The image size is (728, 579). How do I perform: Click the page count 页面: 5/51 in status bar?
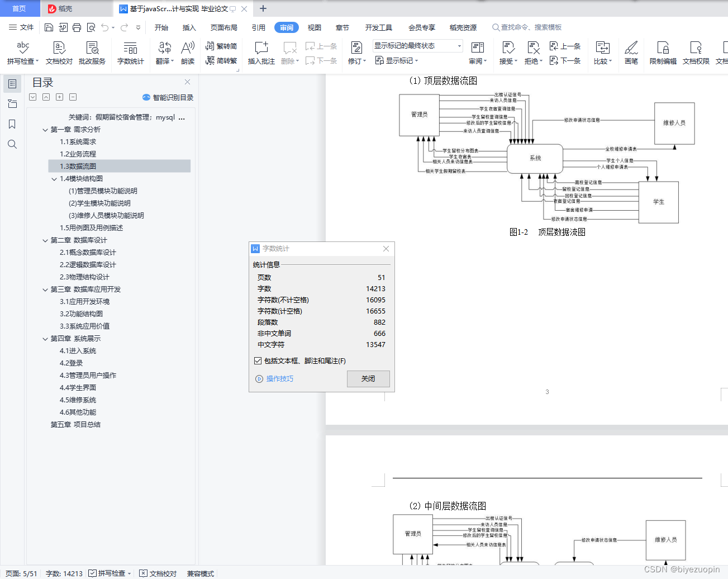(21, 573)
